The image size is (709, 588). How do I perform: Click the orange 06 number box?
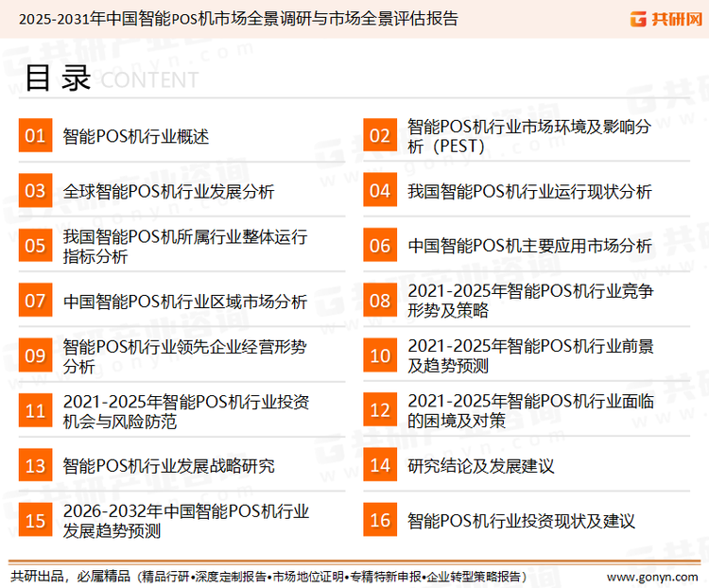tap(380, 245)
